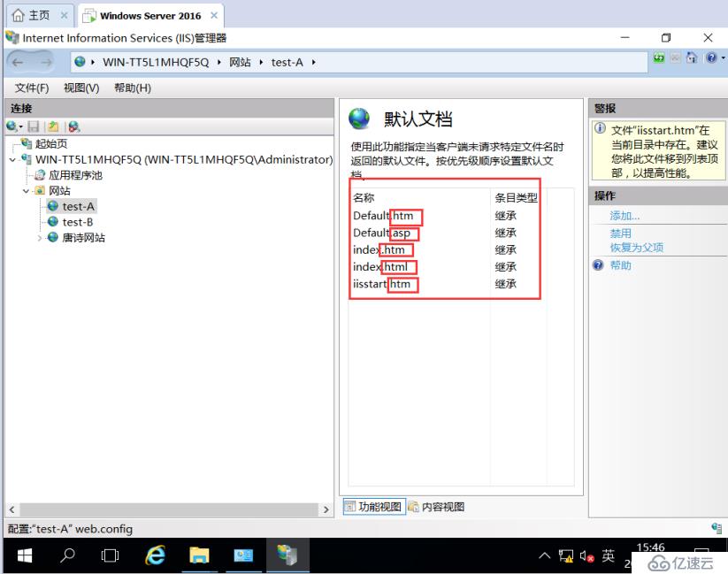
Task: Click the connections horizontal scrollbar left arrow
Action: [12, 509]
